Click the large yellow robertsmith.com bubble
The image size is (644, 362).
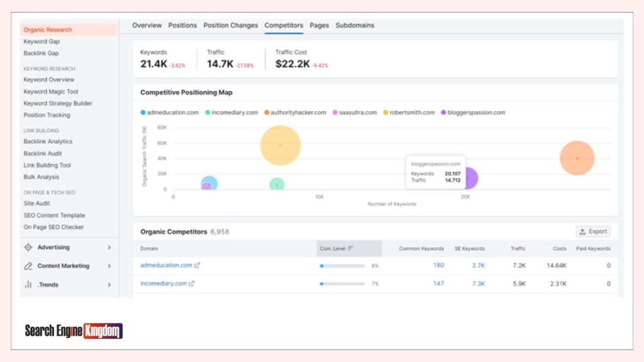[280, 145]
